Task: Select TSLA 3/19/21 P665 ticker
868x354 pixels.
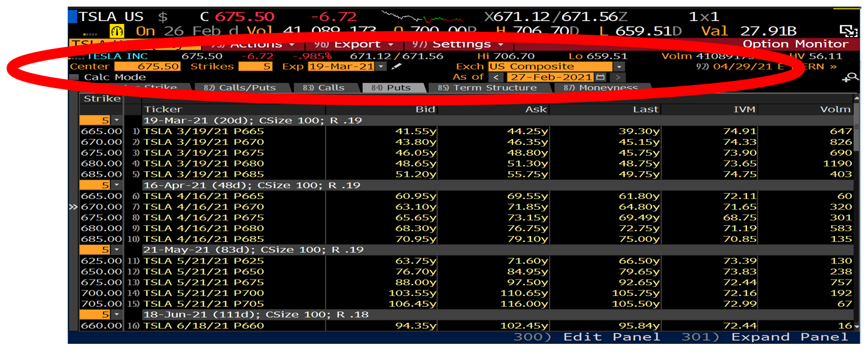Action: pyautogui.click(x=204, y=131)
